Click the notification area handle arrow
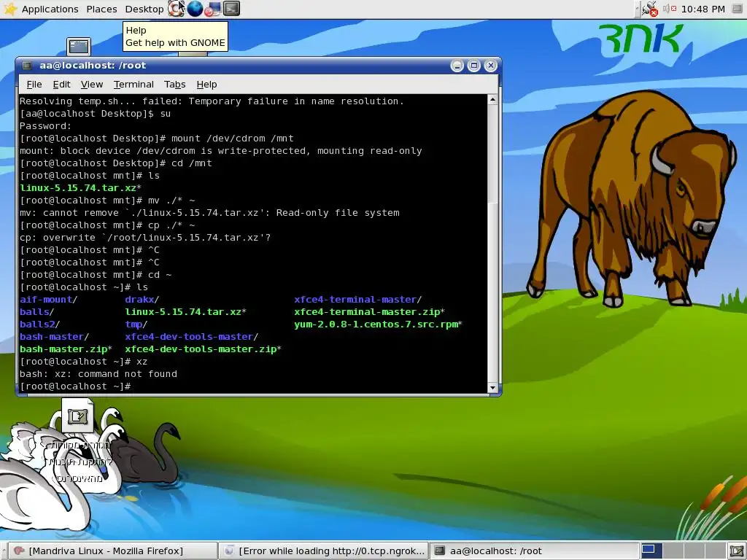Viewport: 747px width, 560px height. (638, 9)
